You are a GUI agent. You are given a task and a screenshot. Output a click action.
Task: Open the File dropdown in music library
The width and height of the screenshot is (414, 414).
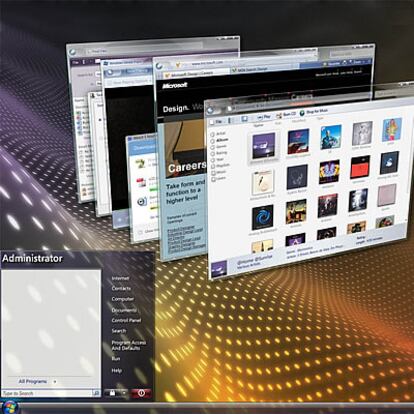[x=216, y=122]
